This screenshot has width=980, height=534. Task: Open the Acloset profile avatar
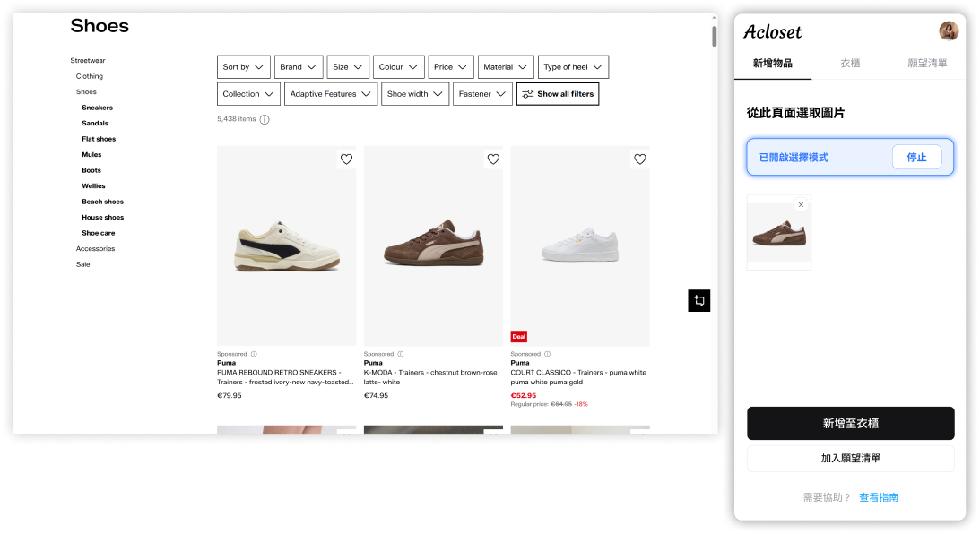(x=948, y=30)
